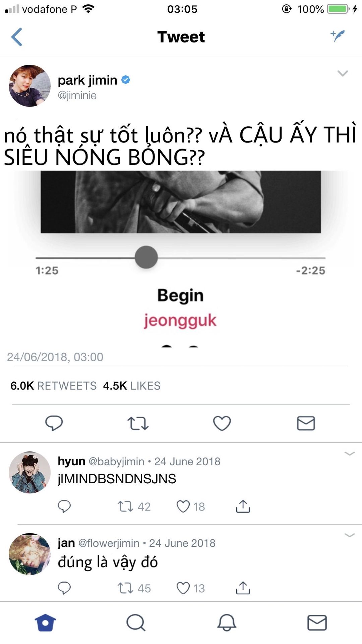View the 6.0K Retweets list
Image resolution: width=362 pixels, height=644 pixels.
(x=53, y=386)
